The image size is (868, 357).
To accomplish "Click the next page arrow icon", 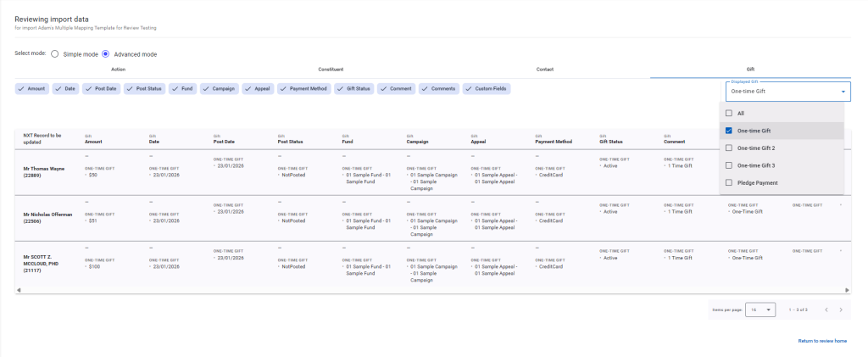I will coord(841,310).
